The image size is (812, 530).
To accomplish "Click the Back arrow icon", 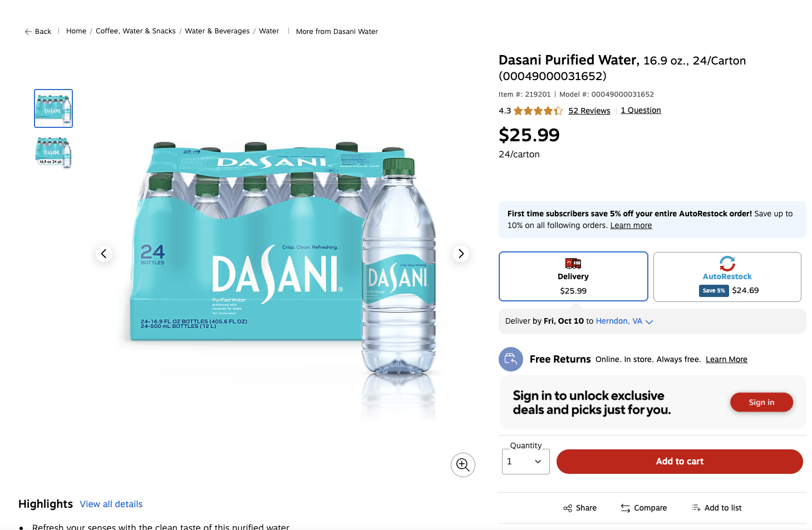I will pos(28,32).
